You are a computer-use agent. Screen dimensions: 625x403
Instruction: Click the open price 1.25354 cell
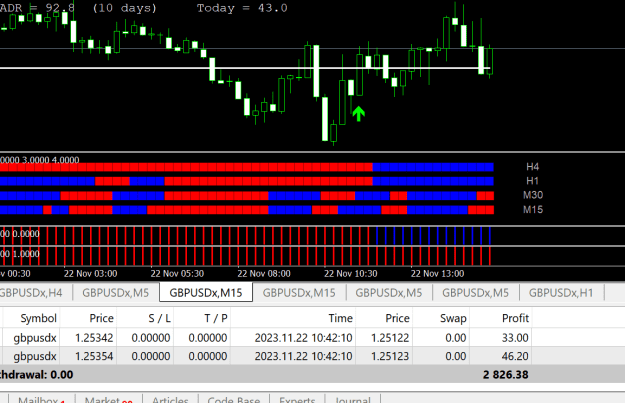click(x=94, y=356)
